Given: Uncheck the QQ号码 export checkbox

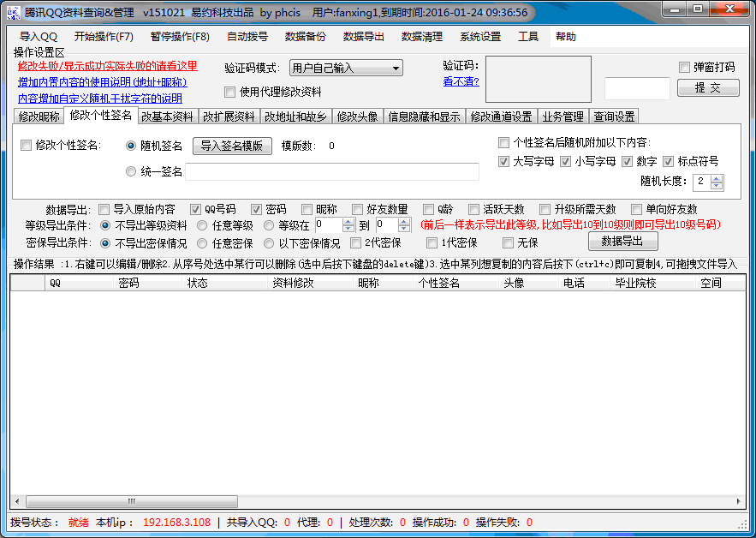Looking at the screenshot, I should click(x=195, y=209).
